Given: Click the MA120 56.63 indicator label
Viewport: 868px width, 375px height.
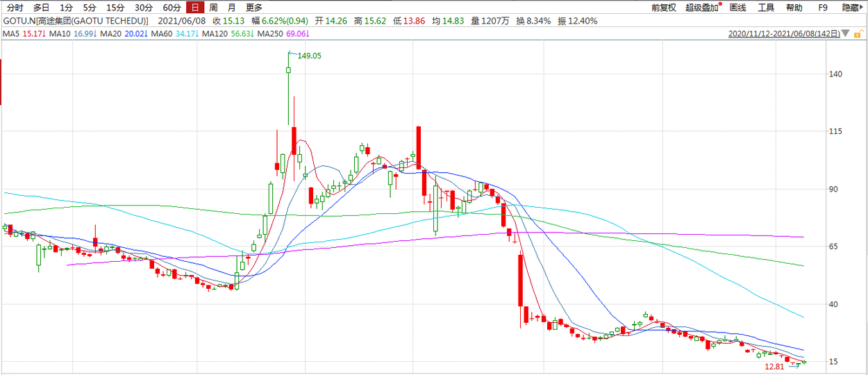Looking at the screenshot, I should click(x=228, y=33).
